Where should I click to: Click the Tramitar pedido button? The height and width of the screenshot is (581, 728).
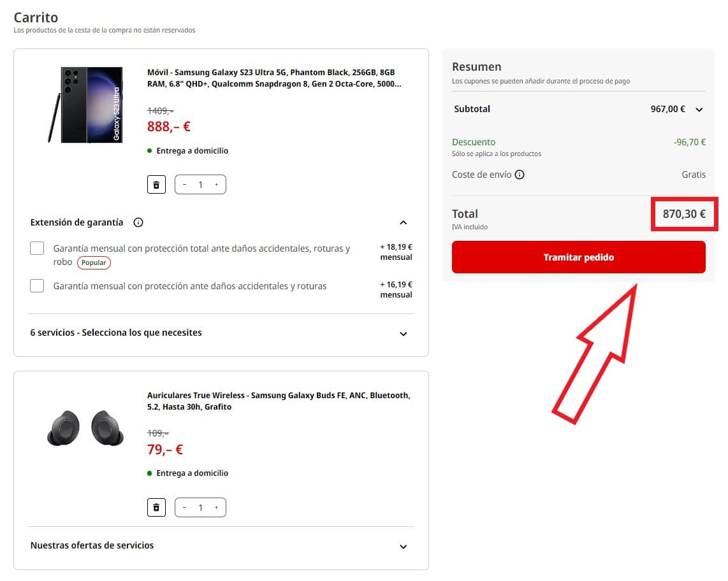click(578, 257)
